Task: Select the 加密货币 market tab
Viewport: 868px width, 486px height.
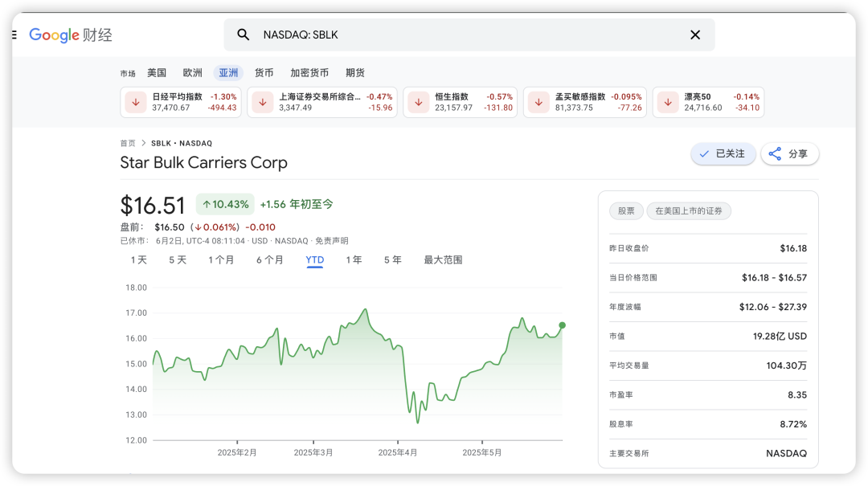Action: coord(309,72)
